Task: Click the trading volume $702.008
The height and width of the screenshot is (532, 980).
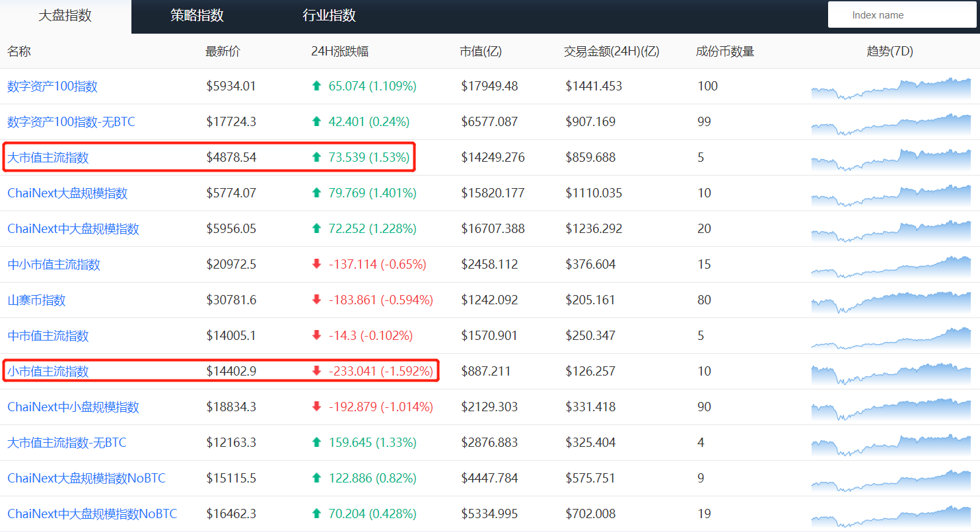Action: [x=590, y=514]
